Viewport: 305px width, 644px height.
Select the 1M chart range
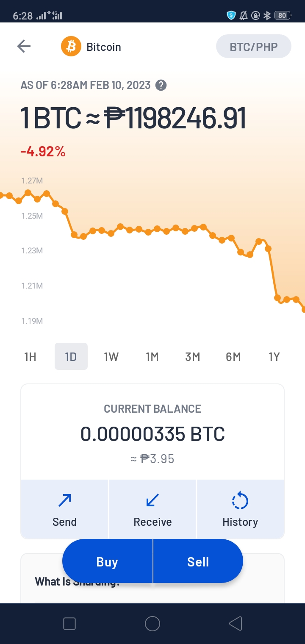coord(152,357)
